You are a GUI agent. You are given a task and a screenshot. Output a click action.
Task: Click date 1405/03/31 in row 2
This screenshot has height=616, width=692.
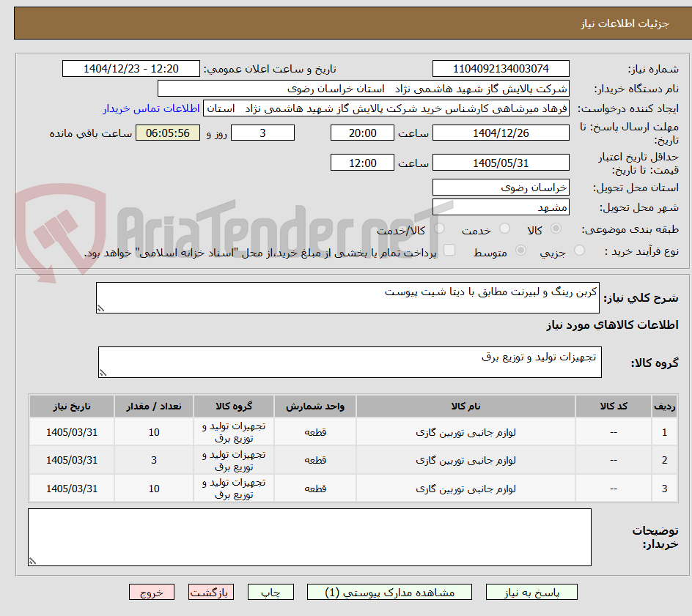point(72,460)
